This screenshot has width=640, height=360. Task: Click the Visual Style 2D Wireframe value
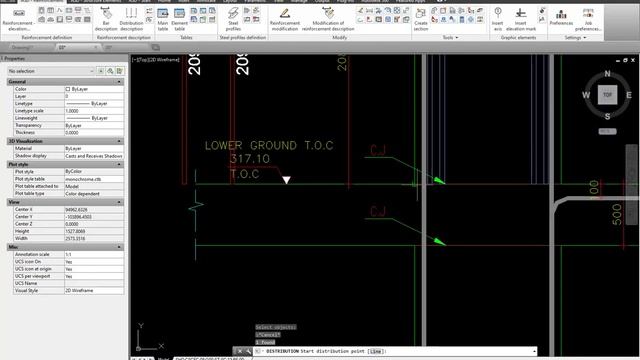(x=94, y=291)
